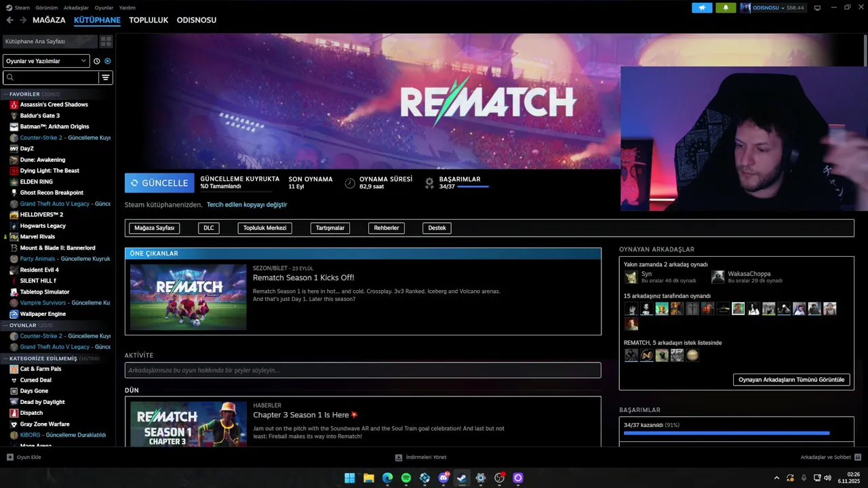Open Microsoft Edge from the taskbar
Screen dimensions: 868x488
[387, 478]
